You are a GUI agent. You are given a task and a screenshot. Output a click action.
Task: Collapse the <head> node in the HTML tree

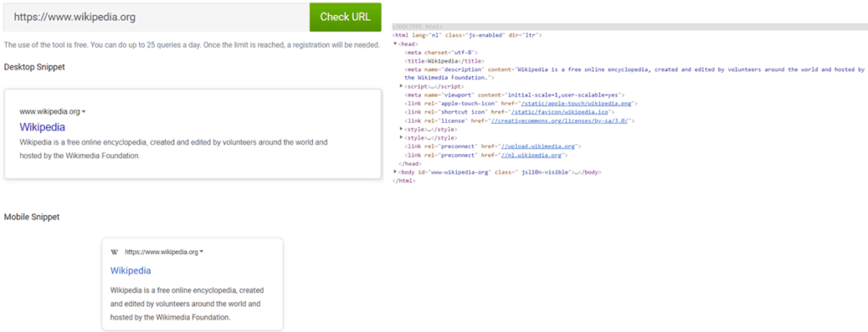click(x=395, y=44)
